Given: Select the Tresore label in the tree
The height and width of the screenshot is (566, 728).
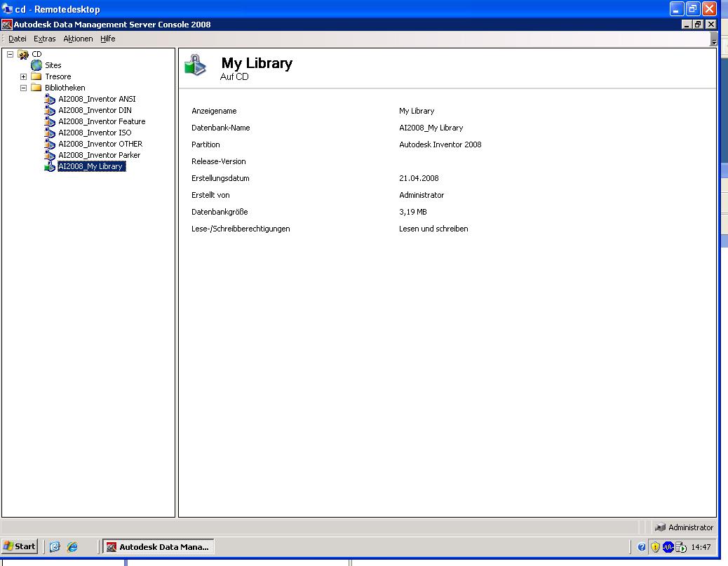Looking at the screenshot, I should coord(58,76).
